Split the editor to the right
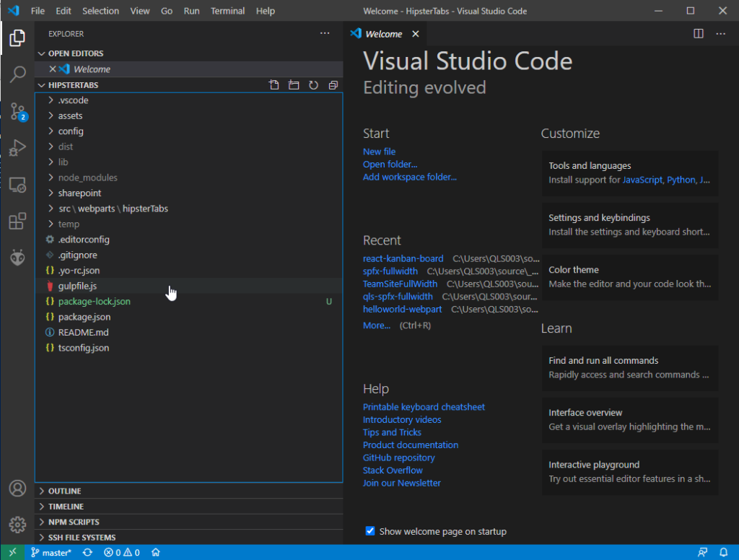This screenshot has width=739, height=560. (699, 33)
